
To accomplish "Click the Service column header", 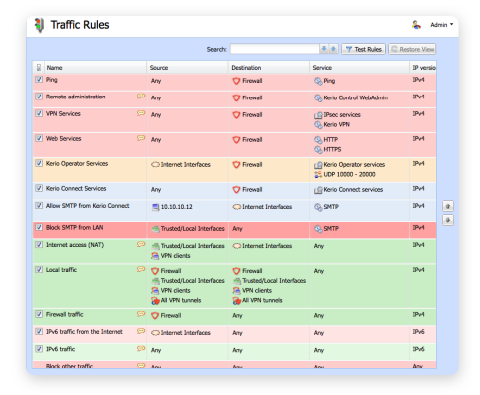I will pos(359,68).
